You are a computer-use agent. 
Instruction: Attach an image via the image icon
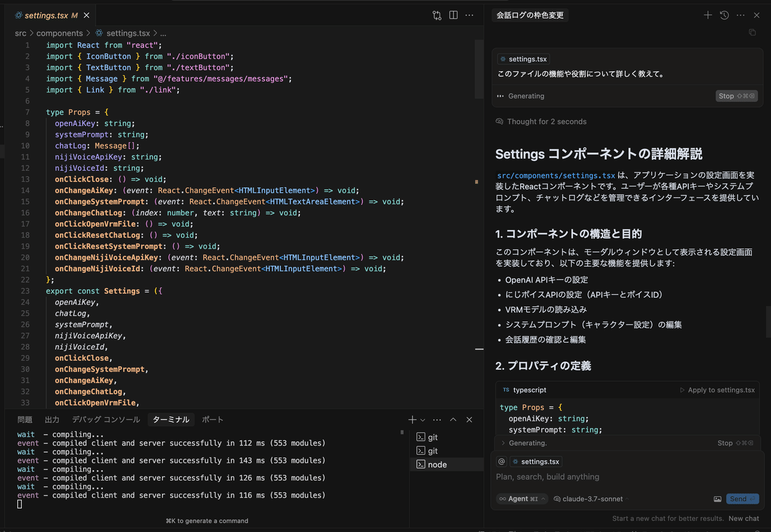pyautogui.click(x=717, y=499)
